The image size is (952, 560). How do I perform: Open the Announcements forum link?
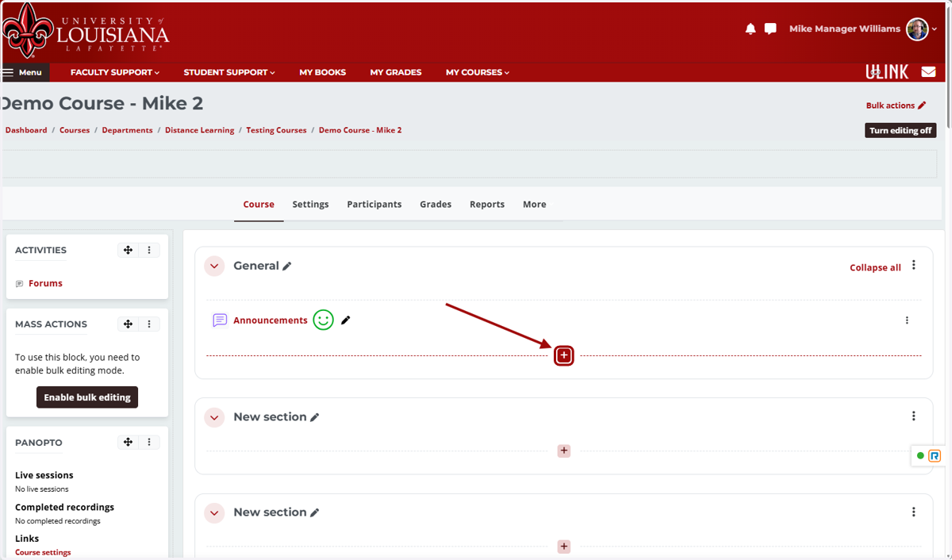point(271,320)
